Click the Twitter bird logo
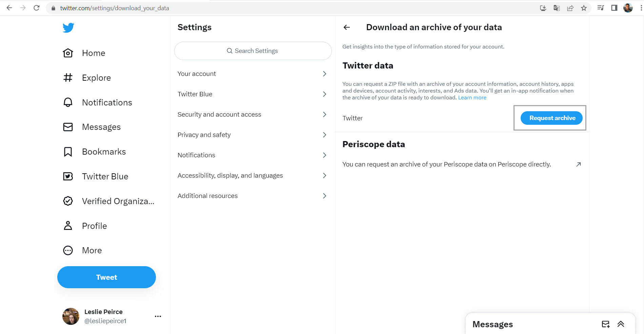The height and width of the screenshot is (334, 644). 68,27
